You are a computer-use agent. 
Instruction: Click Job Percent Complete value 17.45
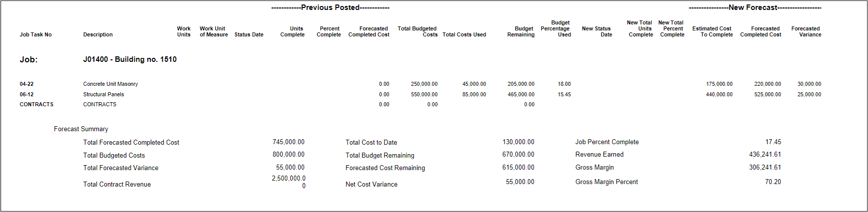(x=773, y=142)
